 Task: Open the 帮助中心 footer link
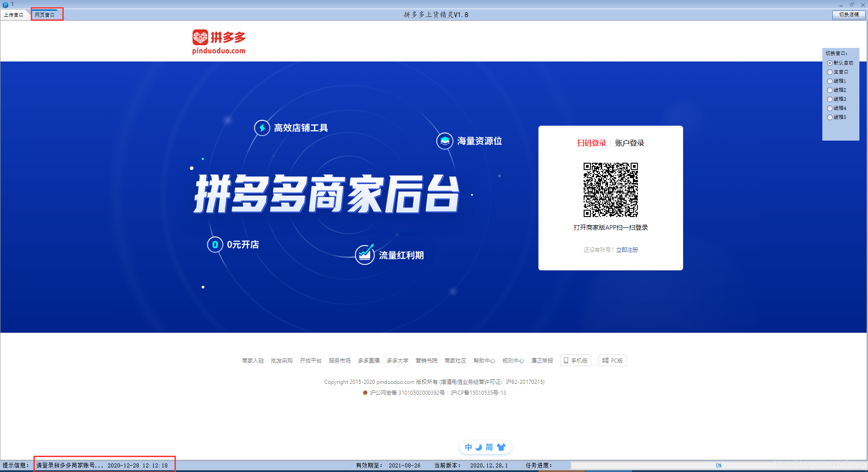point(484,361)
